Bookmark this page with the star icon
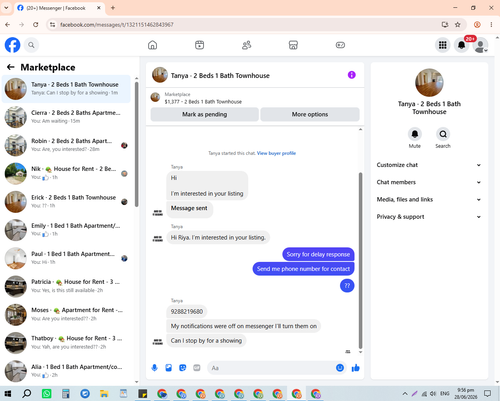Image resolution: width=500 pixels, height=401 pixels. click(458, 25)
